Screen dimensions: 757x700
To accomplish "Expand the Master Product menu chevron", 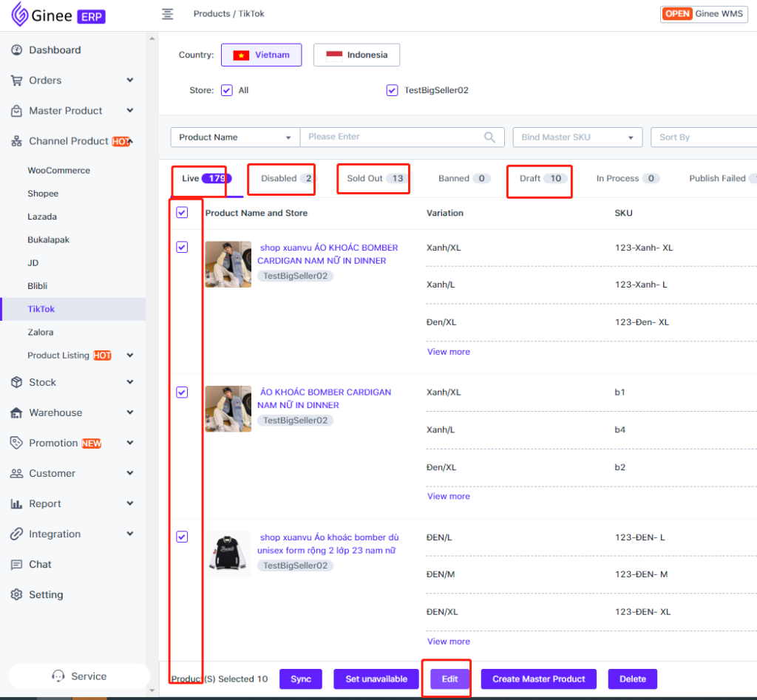I will 130,111.
